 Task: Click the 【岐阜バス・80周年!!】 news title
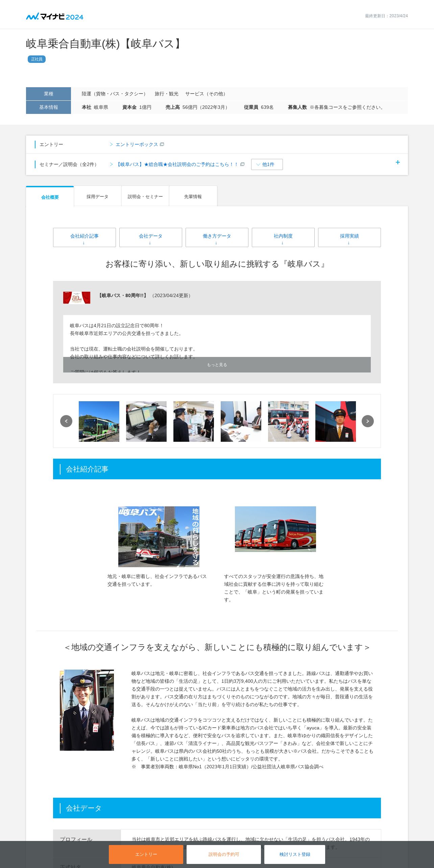(122, 295)
